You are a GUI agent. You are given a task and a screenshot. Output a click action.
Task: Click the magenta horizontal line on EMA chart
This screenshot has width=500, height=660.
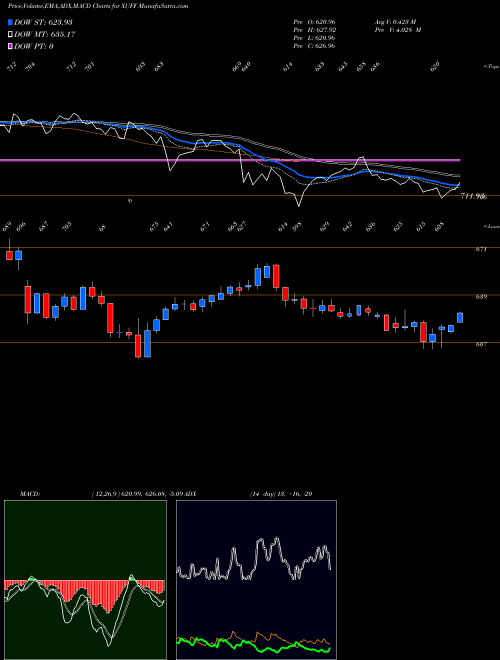[230, 160]
